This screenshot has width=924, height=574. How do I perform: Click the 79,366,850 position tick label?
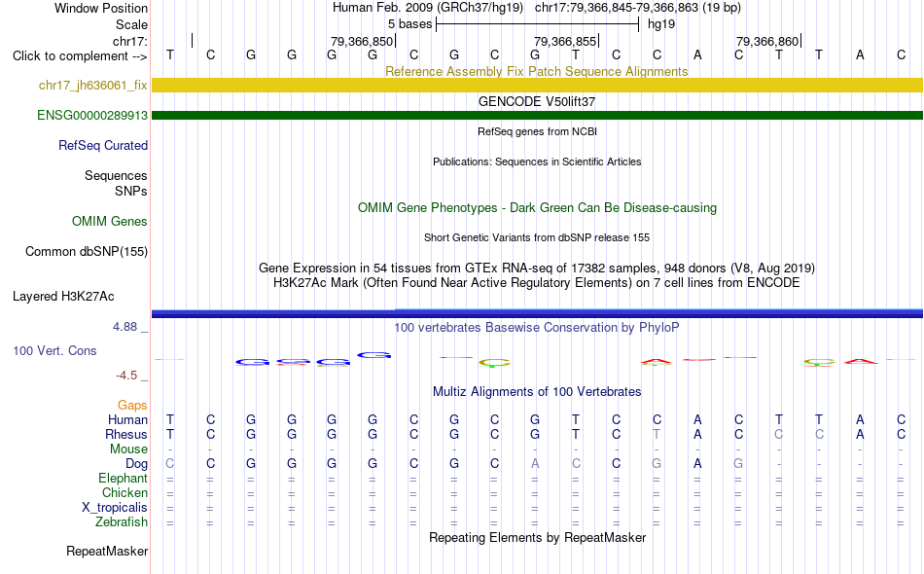pyautogui.click(x=362, y=41)
